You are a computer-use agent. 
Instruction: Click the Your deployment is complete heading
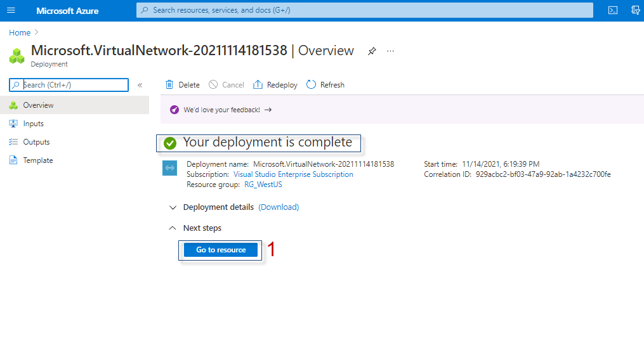click(x=267, y=142)
